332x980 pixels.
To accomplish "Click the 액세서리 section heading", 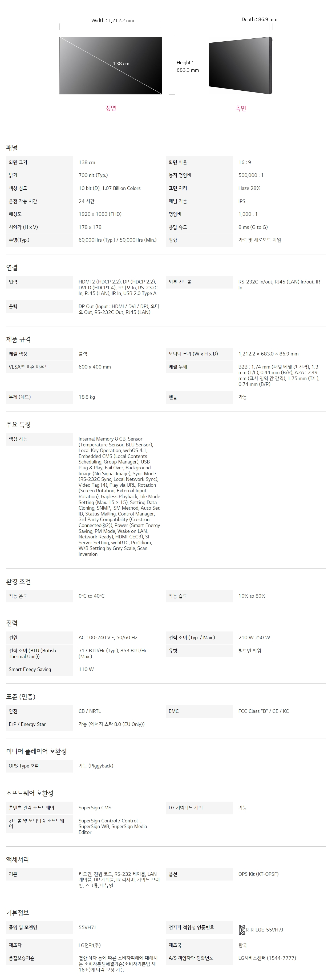I will 18,859.
